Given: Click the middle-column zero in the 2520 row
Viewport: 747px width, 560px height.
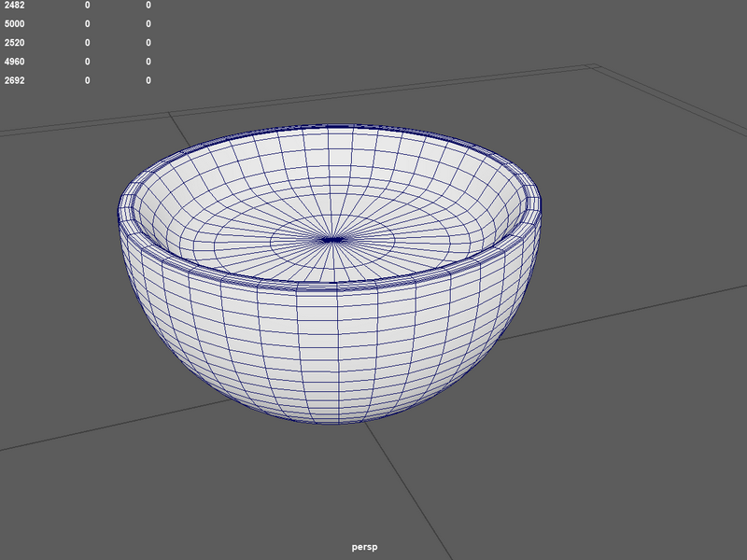Looking at the screenshot, I should pyautogui.click(x=87, y=43).
